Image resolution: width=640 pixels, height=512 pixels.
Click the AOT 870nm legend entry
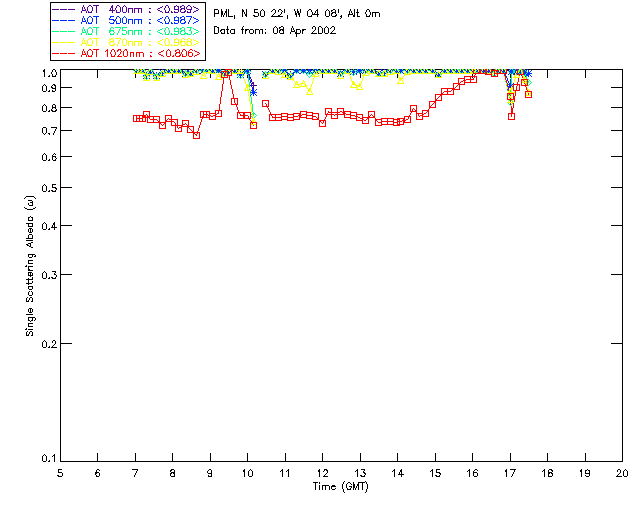tap(127, 42)
